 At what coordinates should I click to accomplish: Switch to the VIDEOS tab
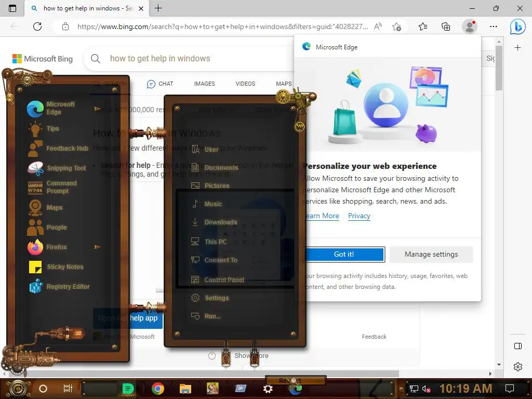pos(245,84)
